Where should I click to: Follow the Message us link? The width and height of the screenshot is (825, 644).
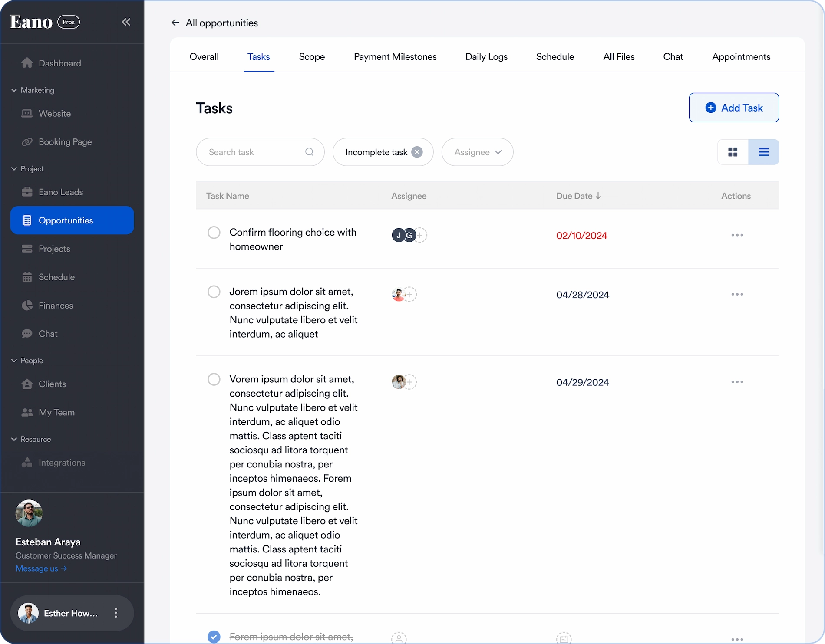coord(41,568)
